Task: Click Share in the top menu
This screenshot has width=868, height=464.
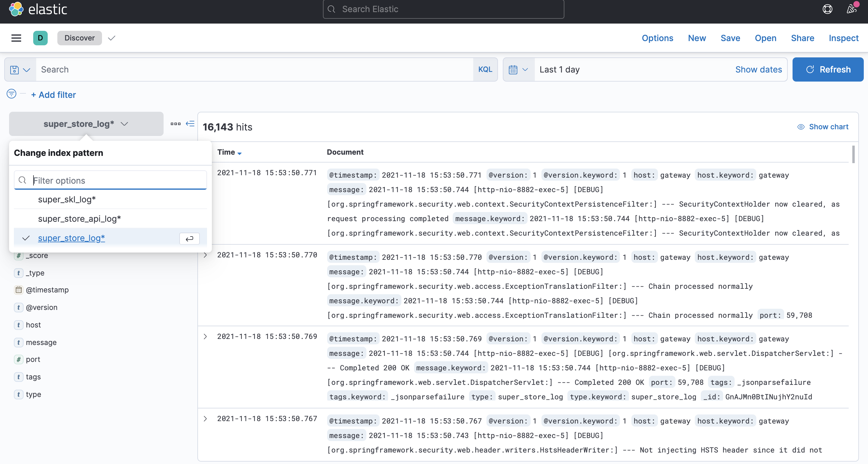Action: (803, 38)
